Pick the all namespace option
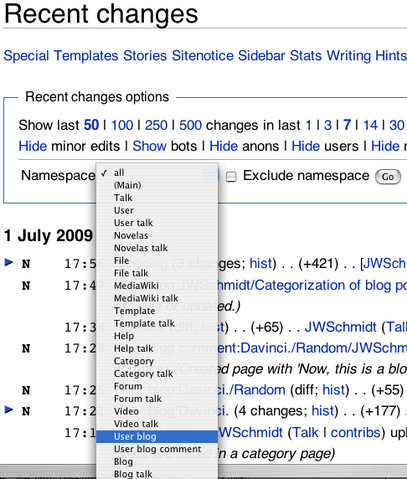The width and height of the screenshot is (407, 479). coord(157,173)
